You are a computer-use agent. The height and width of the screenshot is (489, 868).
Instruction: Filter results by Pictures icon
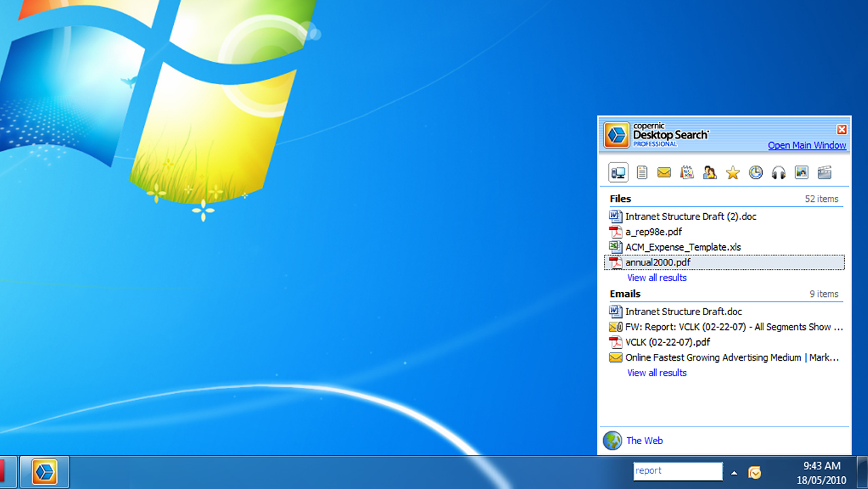pyautogui.click(x=801, y=173)
